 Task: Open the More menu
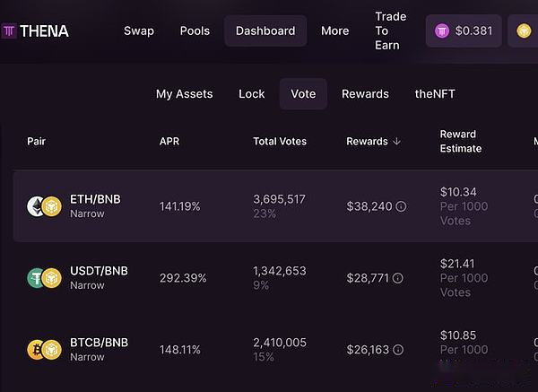point(334,30)
